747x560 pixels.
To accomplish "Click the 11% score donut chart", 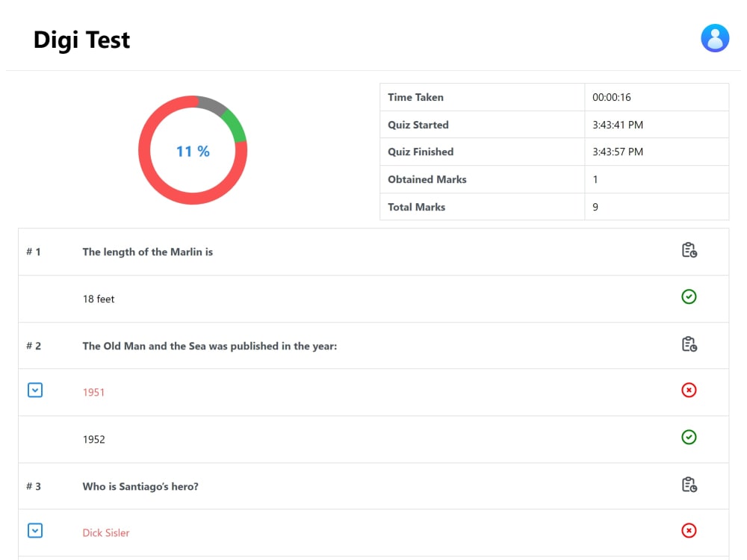I will coord(193,150).
